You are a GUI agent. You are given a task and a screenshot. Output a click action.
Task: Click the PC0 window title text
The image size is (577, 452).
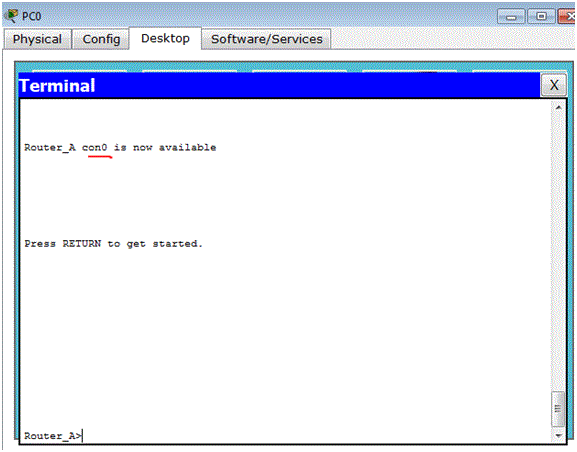click(31, 16)
